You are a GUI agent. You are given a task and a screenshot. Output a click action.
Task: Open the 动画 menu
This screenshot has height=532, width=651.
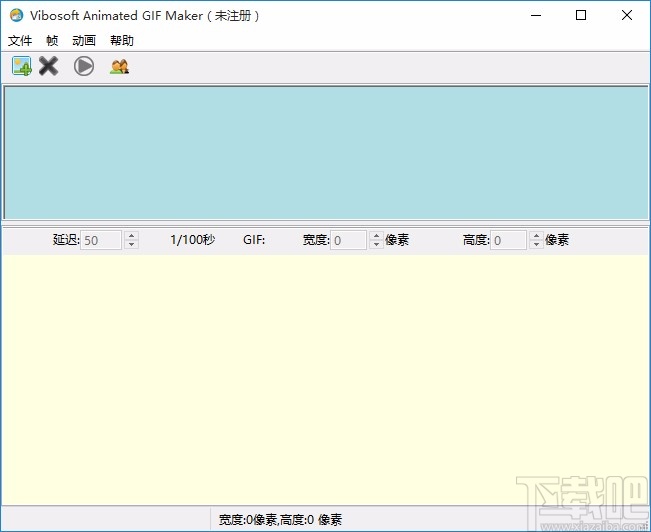pyautogui.click(x=84, y=40)
